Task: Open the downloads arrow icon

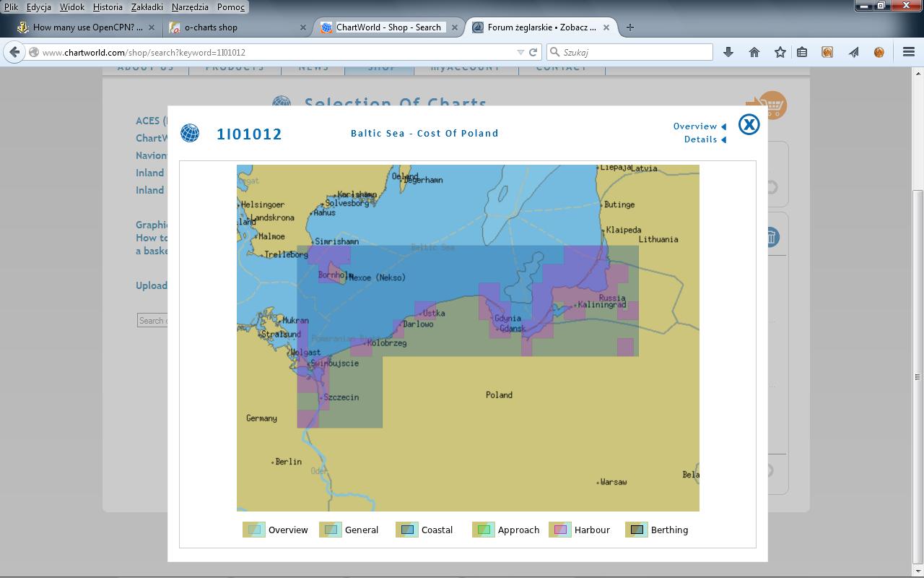Action: tap(728, 52)
